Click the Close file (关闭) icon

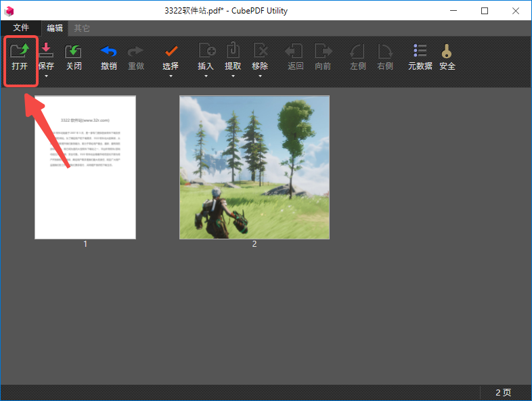[73, 51]
